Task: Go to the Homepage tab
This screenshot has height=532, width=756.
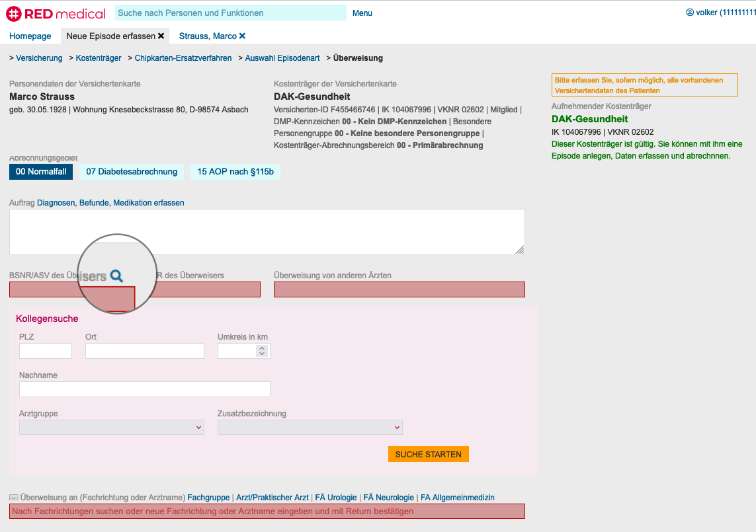Action: point(30,36)
